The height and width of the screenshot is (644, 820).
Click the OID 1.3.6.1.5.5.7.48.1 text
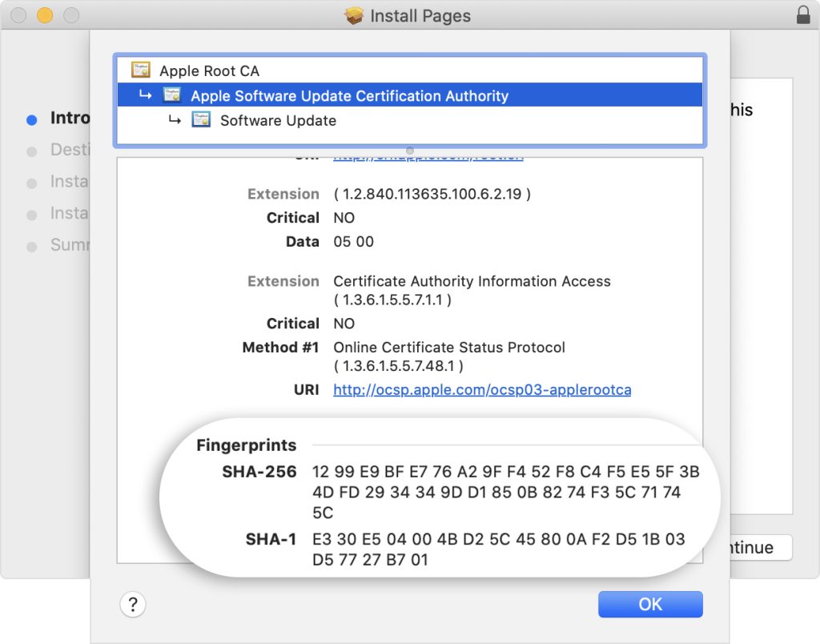tap(399, 366)
